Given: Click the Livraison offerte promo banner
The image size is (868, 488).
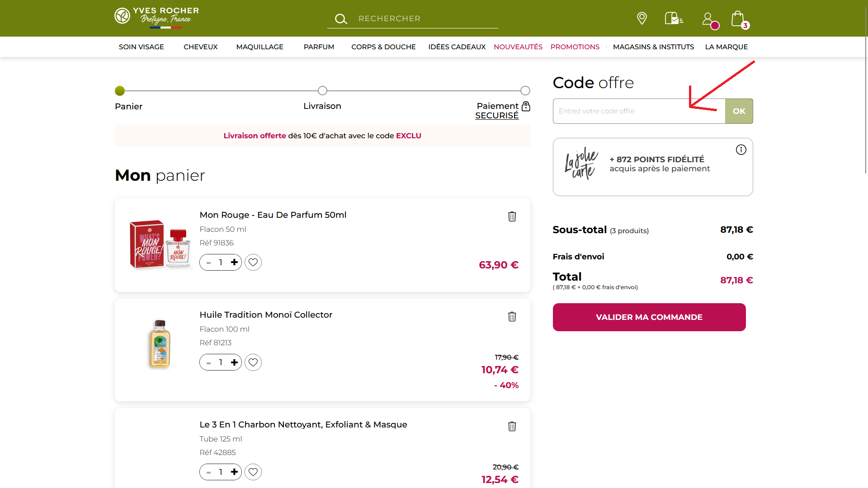Looking at the screenshot, I should (322, 136).
